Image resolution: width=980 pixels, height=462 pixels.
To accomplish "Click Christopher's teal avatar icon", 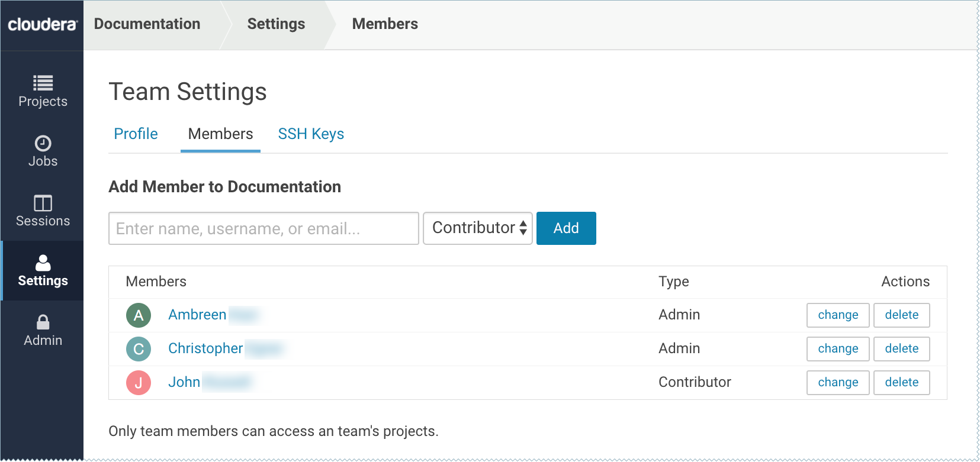I will point(139,349).
